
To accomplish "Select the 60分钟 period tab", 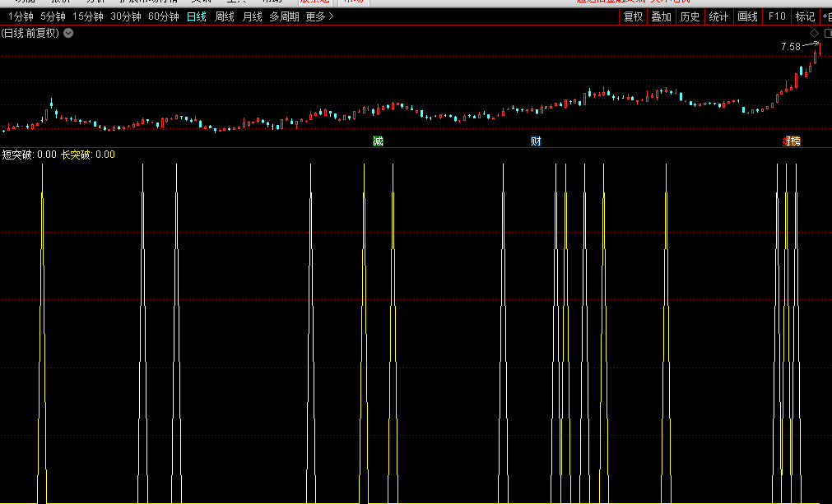I will (164, 16).
